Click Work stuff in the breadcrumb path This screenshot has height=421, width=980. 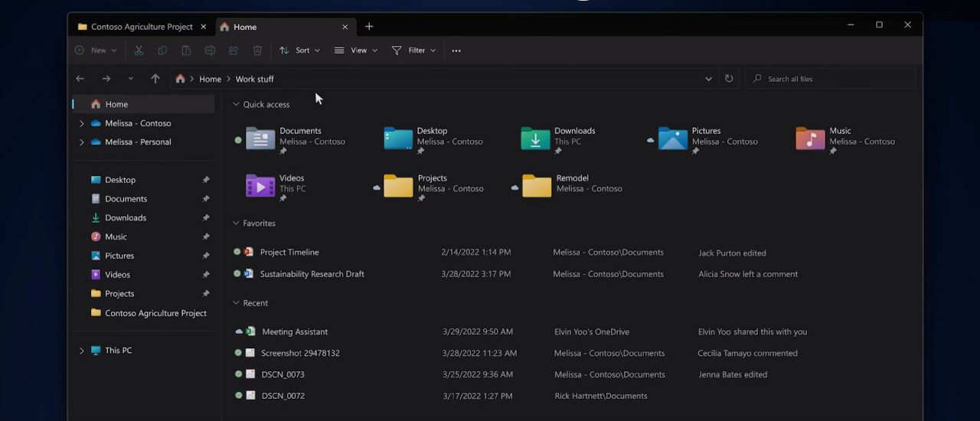[254, 79]
